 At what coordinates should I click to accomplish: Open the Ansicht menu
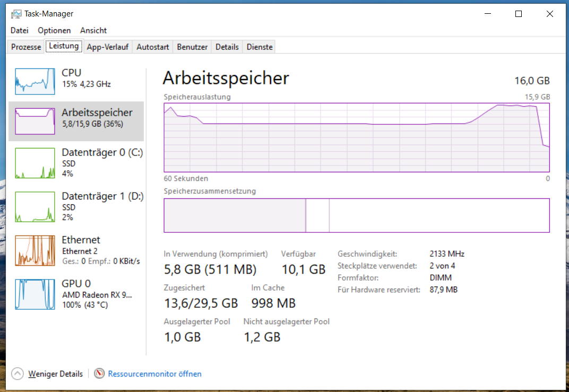93,30
